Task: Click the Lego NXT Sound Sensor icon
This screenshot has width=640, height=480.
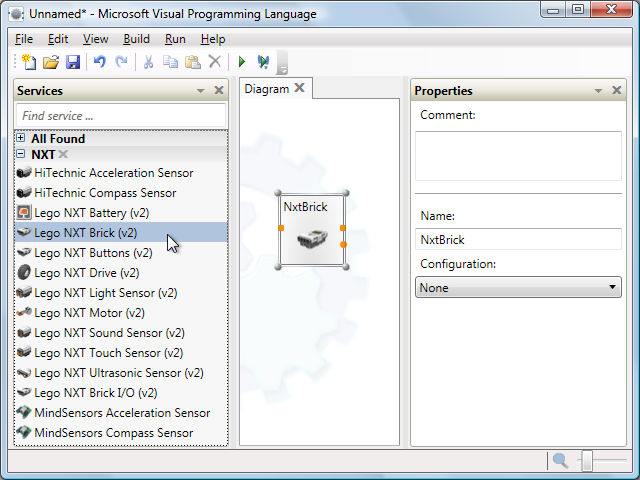Action: point(24,332)
